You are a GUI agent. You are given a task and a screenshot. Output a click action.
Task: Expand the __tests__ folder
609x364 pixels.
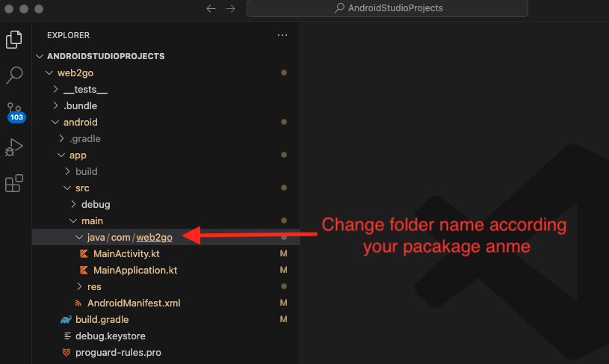click(85, 89)
